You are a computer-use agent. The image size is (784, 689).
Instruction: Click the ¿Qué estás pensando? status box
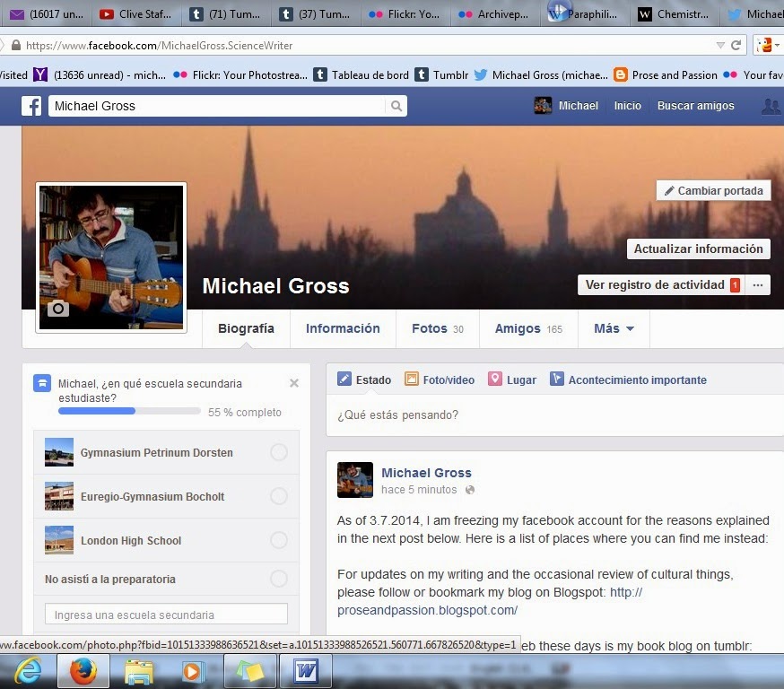click(x=555, y=415)
